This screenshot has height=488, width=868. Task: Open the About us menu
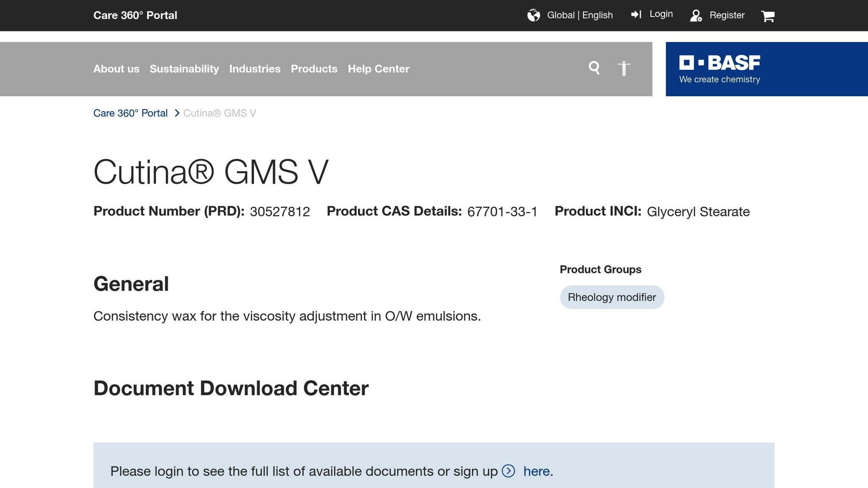coord(116,69)
